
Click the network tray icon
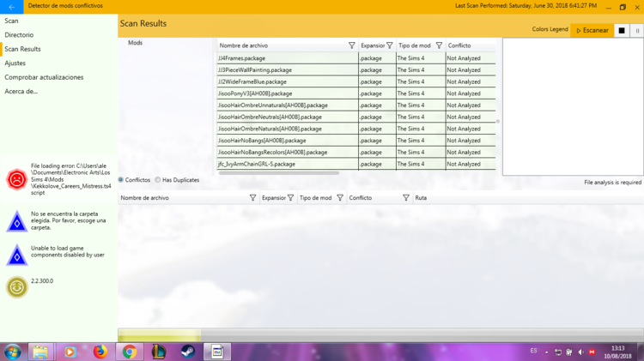click(558, 352)
